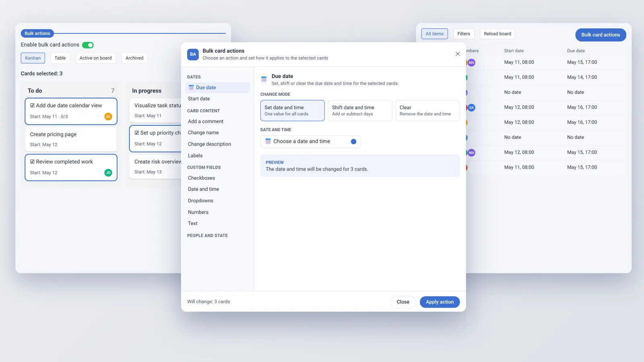This screenshot has height=362, width=644.
Task: Click the "May 14, 17:00" due date cell
Action: (582, 77)
